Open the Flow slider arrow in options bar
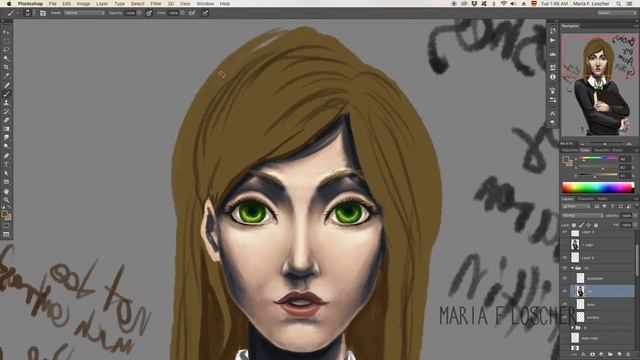This screenshot has width=640, height=360. point(182,13)
